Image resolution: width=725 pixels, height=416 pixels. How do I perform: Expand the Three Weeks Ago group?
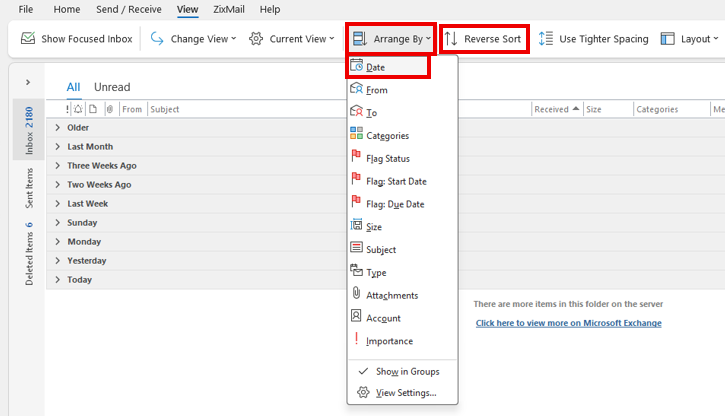point(57,165)
